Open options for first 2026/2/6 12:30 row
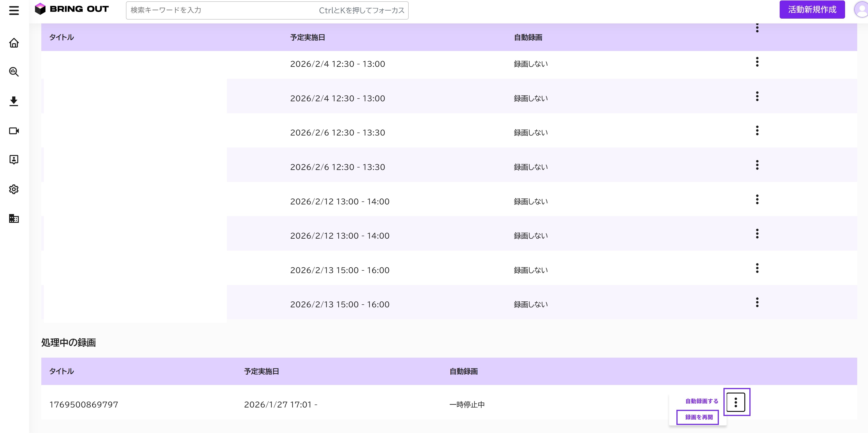The height and width of the screenshot is (433, 868). point(757,130)
